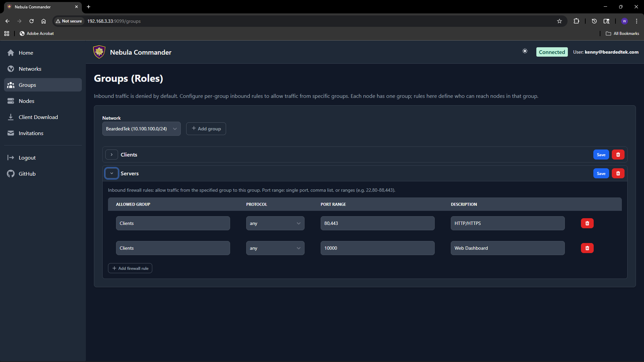This screenshot has width=644, height=362.
Task: Save the Servers group changes
Action: point(601,173)
